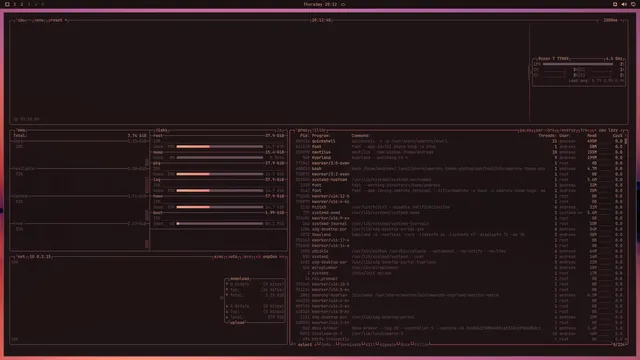The width and height of the screenshot is (640, 360).
Task: Click the Threads: column header
Action: (x=547, y=136)
